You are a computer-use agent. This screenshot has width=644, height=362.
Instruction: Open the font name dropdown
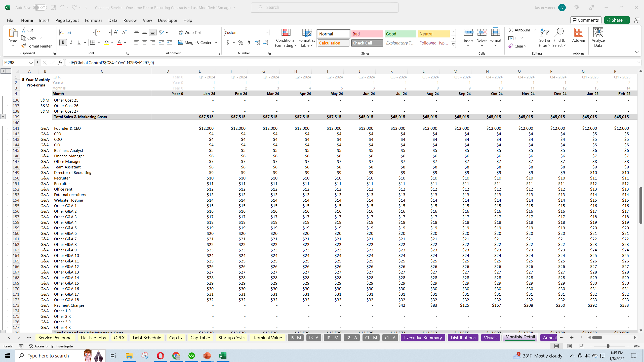[94, 32]
